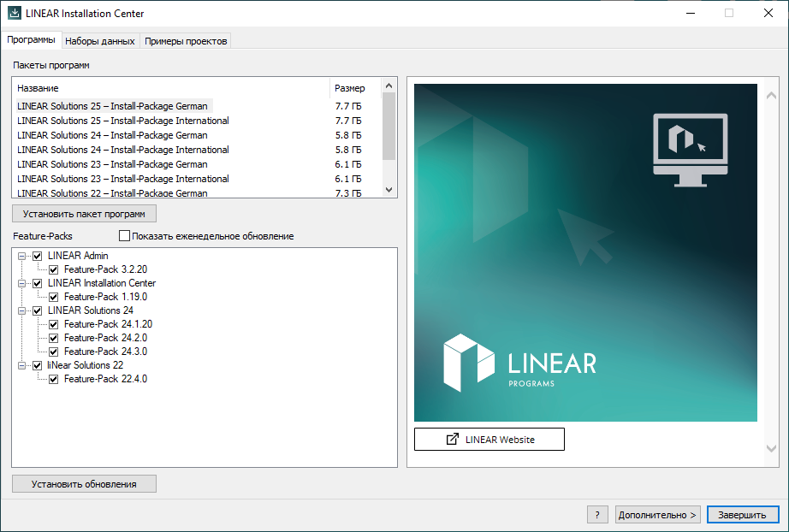
Task: Uncheck the LINEAR Installation Center tree checkbox
Action: [38, 283]
